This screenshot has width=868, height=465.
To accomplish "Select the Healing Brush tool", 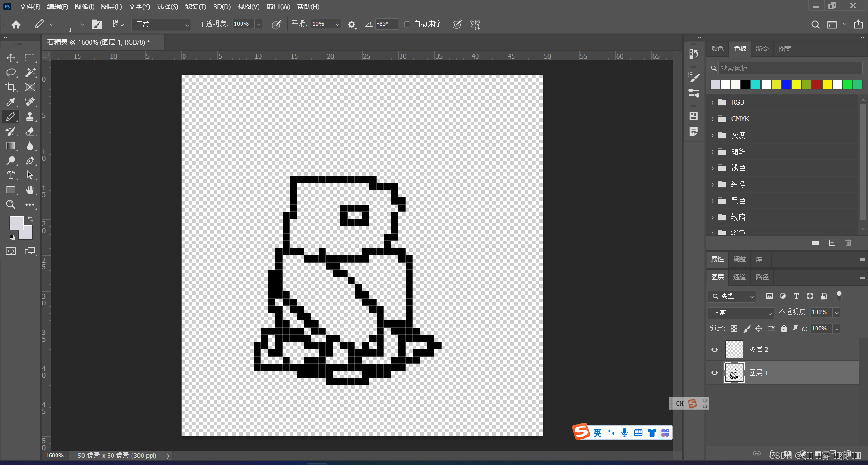I will (x=30, y=102).
